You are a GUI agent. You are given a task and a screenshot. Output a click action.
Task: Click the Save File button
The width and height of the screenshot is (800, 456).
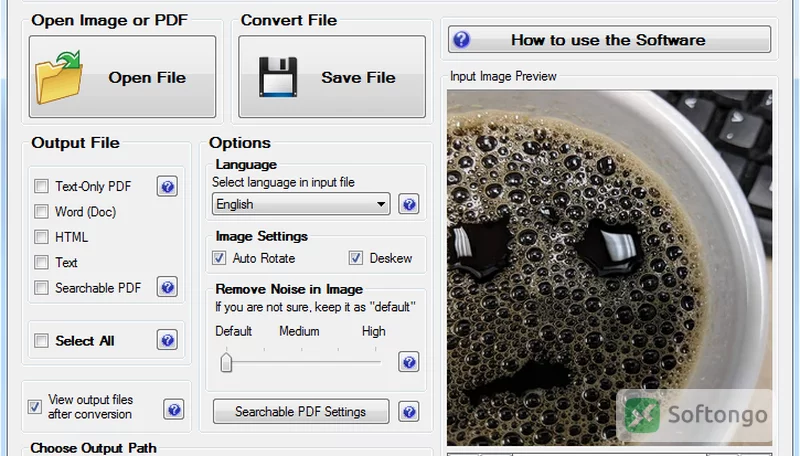coord(332,77)
